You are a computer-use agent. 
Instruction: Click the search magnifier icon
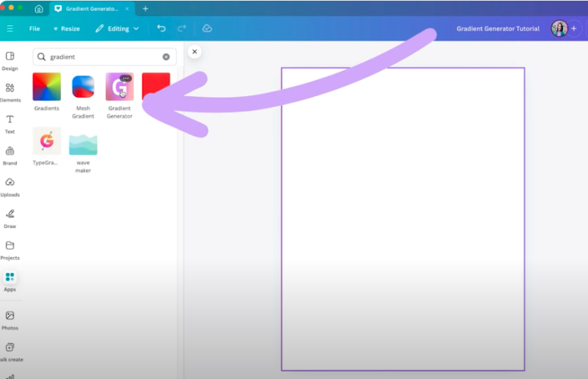[42, 57]
